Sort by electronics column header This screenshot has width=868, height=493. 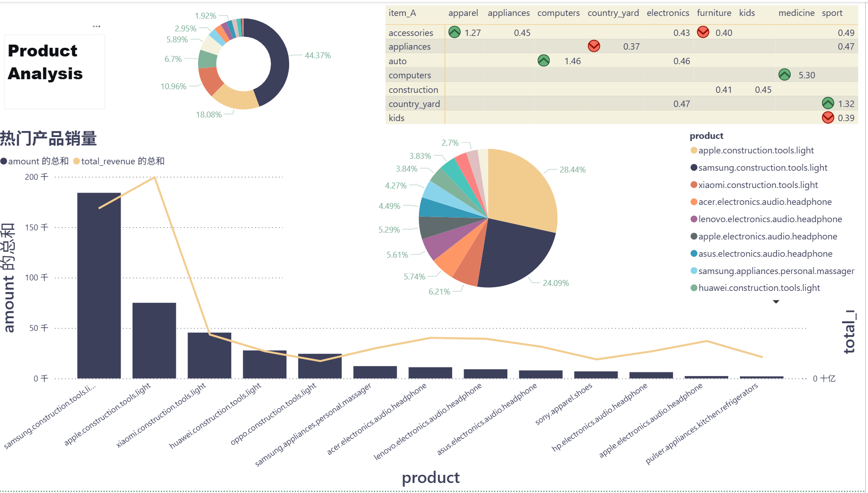pyautogui.click(x=668, y=13)
